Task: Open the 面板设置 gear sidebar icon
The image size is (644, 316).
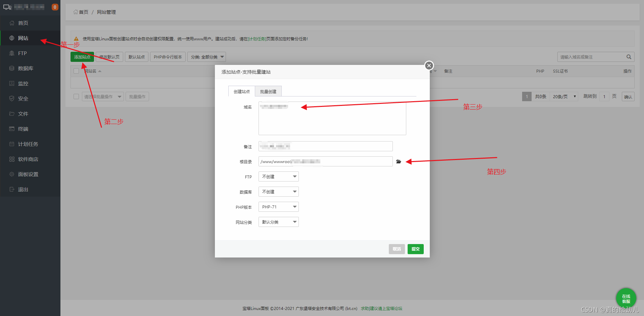Action: 12,174
